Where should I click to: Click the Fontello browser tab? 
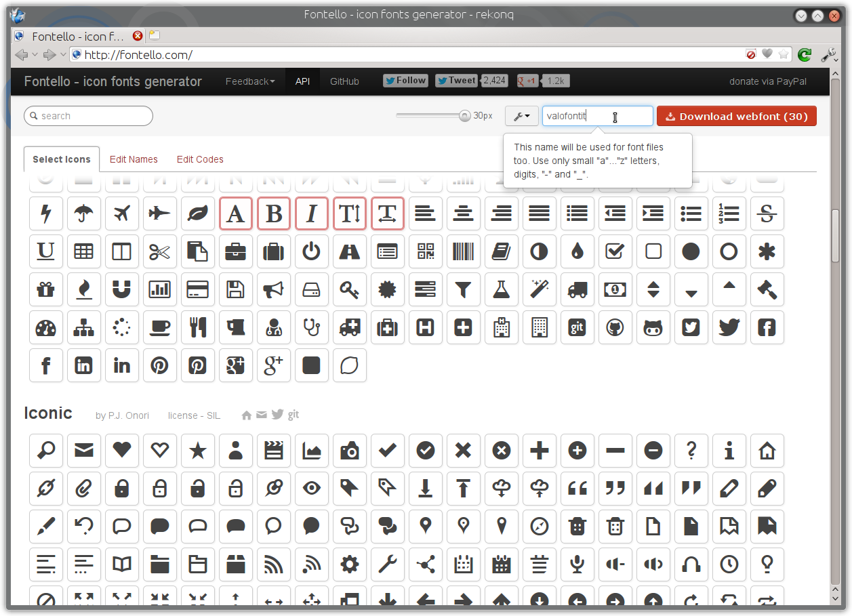pyautogui.click(x=79, y=36)
